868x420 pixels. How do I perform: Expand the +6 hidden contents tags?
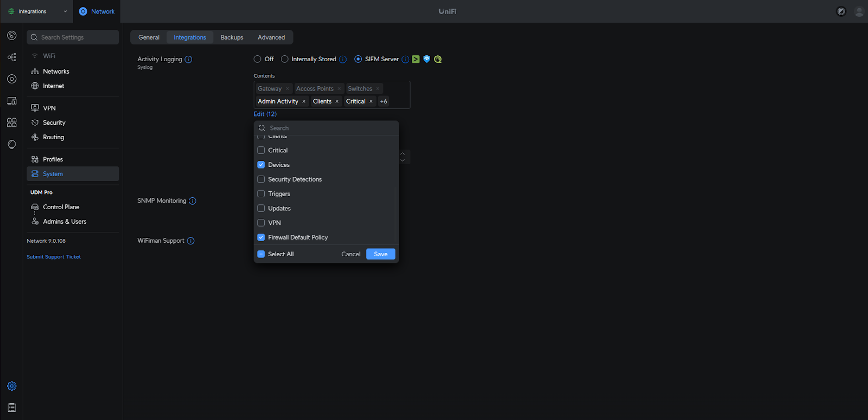tap(384, 101)
